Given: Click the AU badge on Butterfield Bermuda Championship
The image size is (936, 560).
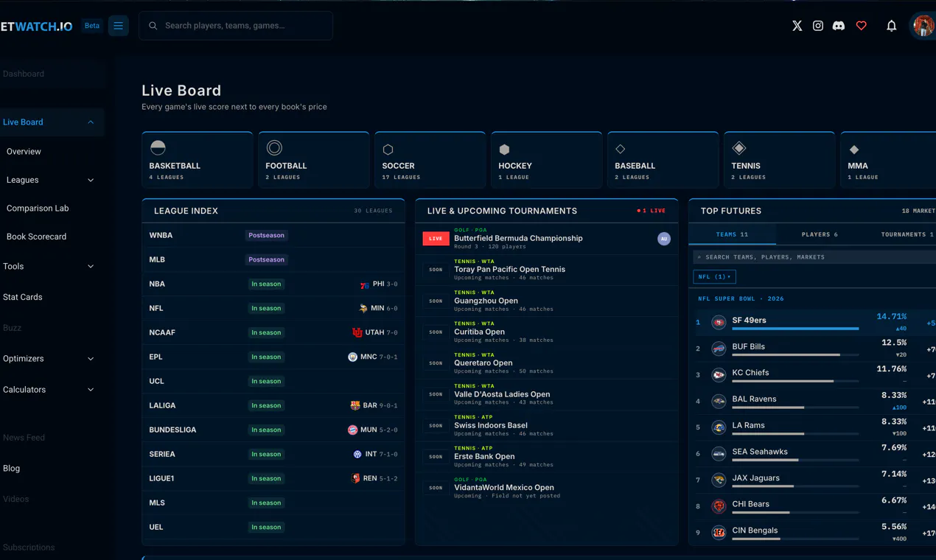Looking at the screenshot, I should [x=664, y=239].
